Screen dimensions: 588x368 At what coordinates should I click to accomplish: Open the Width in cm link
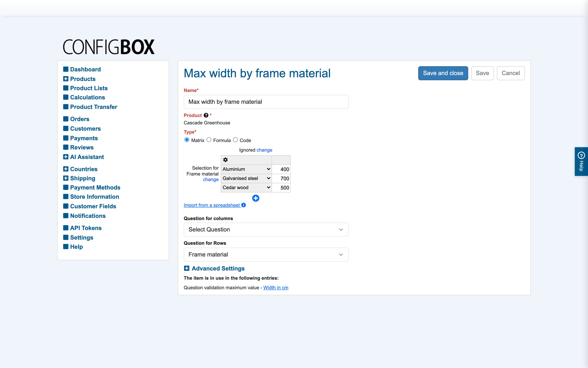[276, 288]
